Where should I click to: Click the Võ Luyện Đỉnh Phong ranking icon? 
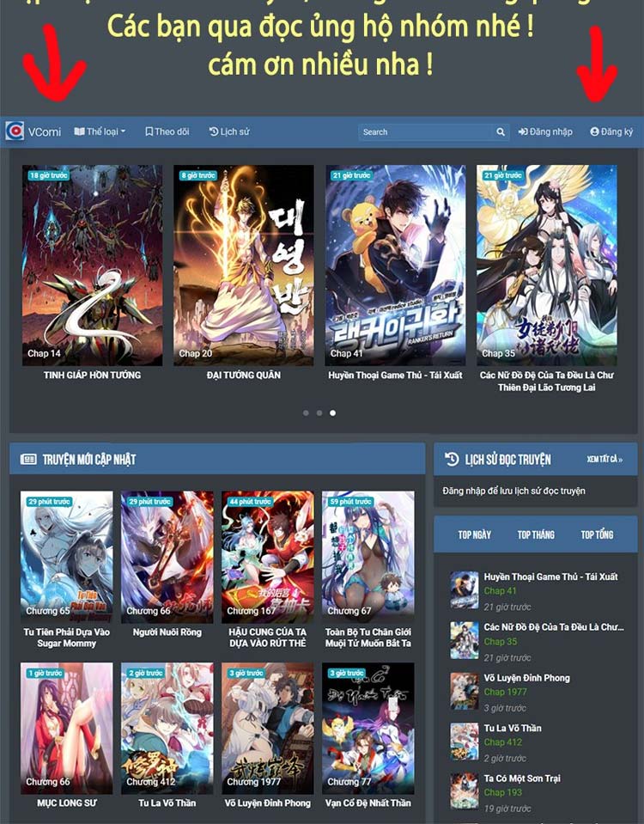(465, 691)
